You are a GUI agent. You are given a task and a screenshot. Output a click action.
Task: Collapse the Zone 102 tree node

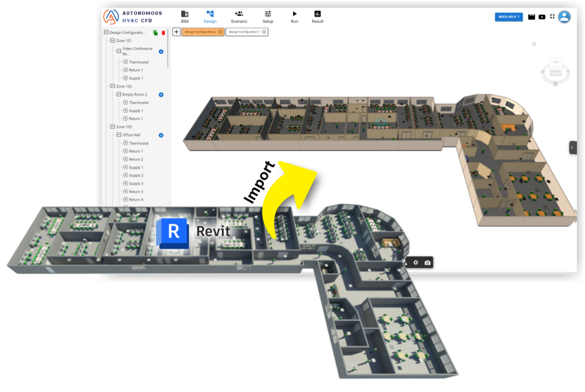coord(113,86)
